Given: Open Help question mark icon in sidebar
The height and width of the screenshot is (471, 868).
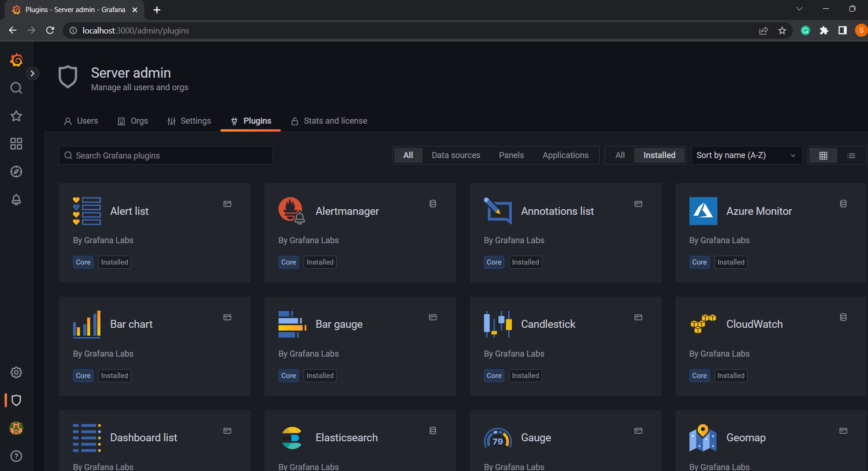Looking at the screenshot, I should click(x=16, y=456).
